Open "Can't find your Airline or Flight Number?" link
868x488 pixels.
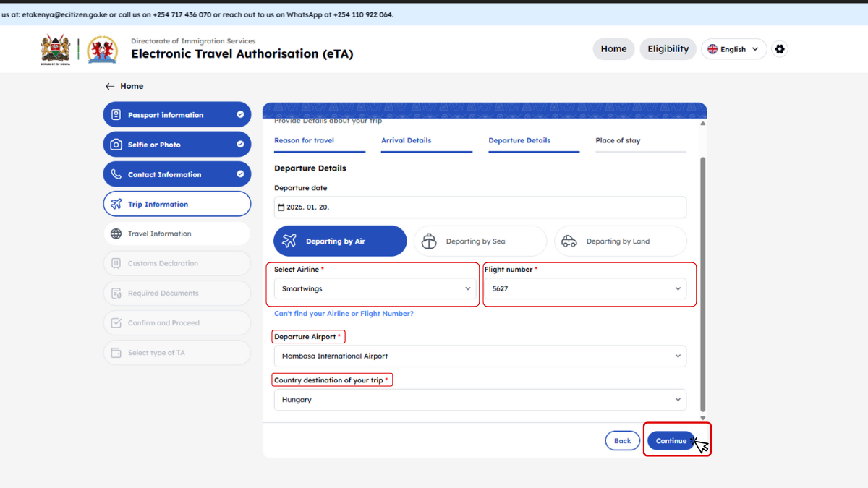click(x=344, y=314)
